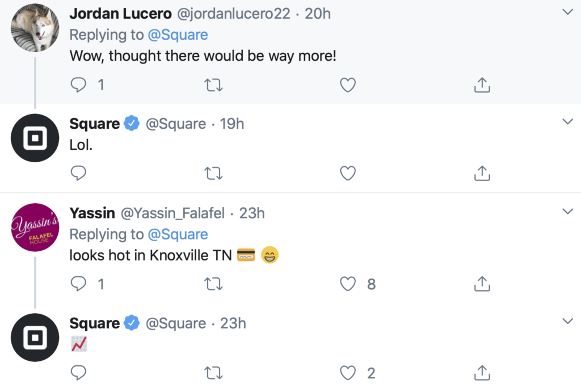This screenshot has height=392, width=581.
Task: Reply to Yassin's Knoxville tweet
Action: pyautogui.click(x=78, y=284)
